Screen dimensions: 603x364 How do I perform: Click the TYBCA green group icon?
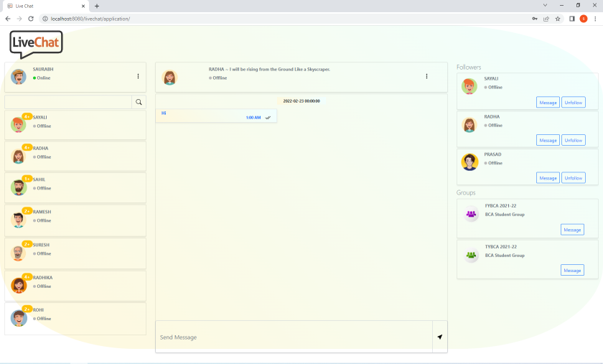(x=471, y=255)
